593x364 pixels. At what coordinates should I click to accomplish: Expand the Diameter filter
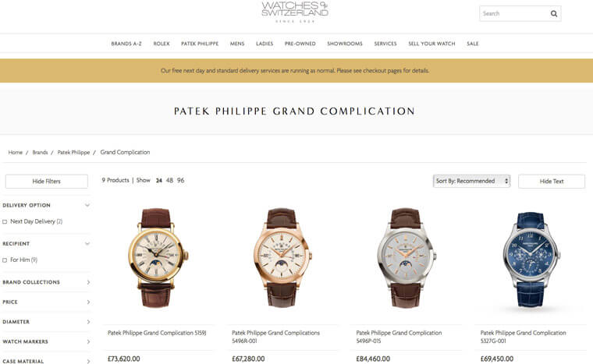click(x=88, y=322)
